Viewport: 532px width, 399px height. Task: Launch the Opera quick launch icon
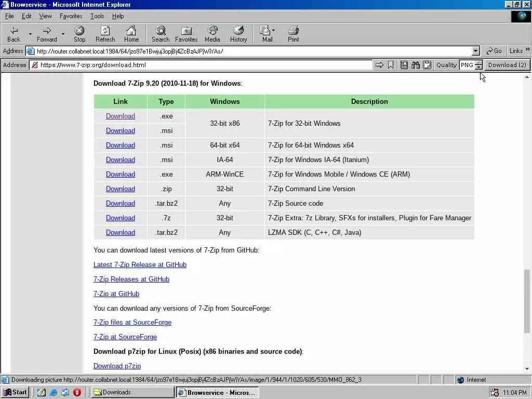77,392
